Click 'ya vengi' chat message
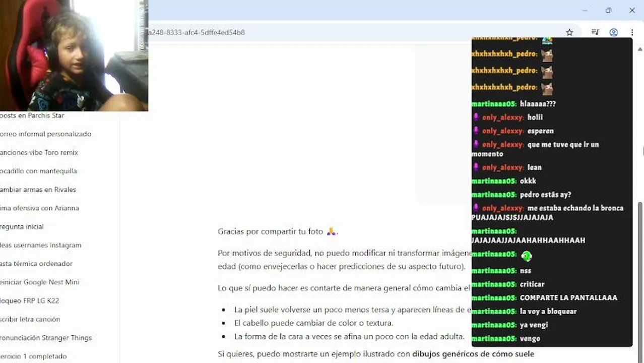Image resolution: width=644 pixels, height=363 pixels. click(x=534, y=325)
